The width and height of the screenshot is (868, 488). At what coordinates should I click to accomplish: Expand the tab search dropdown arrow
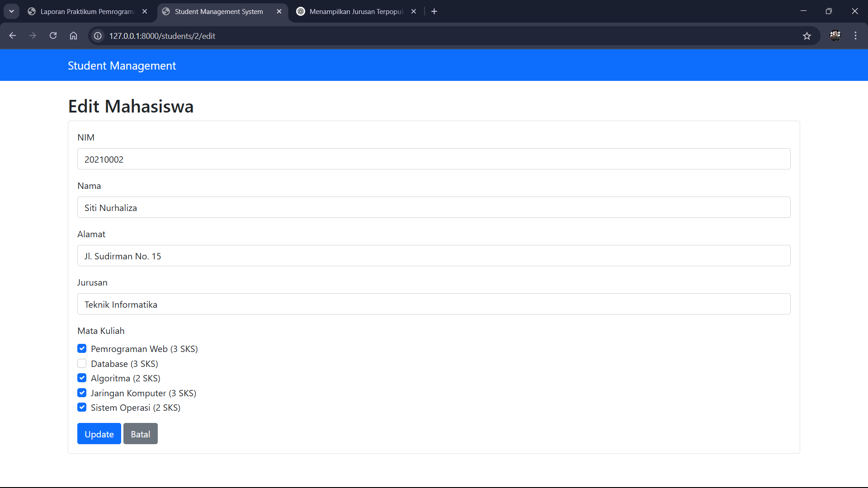coord(11,11)
